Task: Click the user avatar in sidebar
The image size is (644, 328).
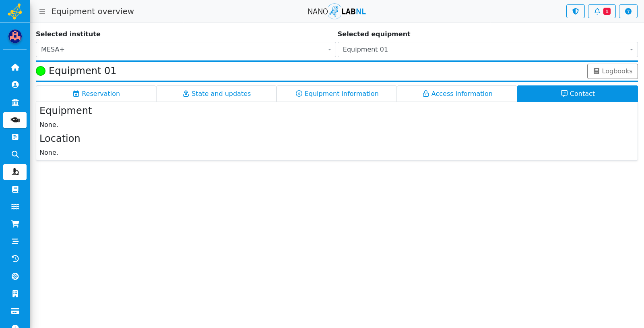Action: [15, 36]
